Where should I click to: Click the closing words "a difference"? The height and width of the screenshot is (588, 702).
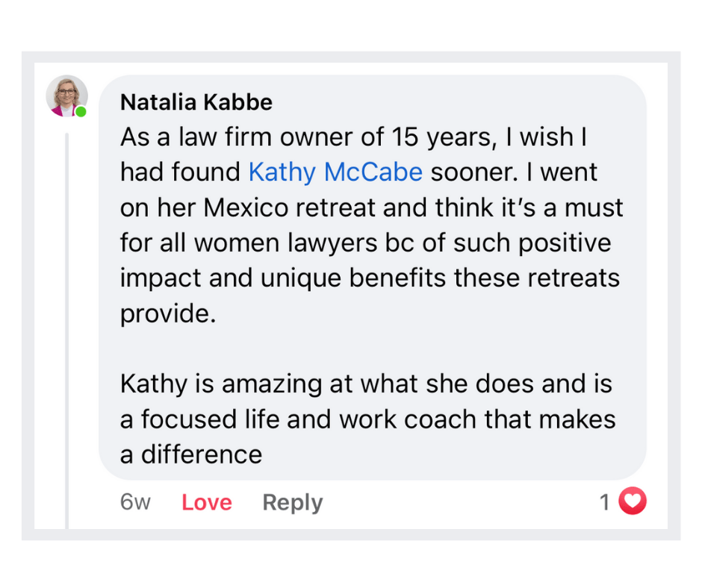190,454
